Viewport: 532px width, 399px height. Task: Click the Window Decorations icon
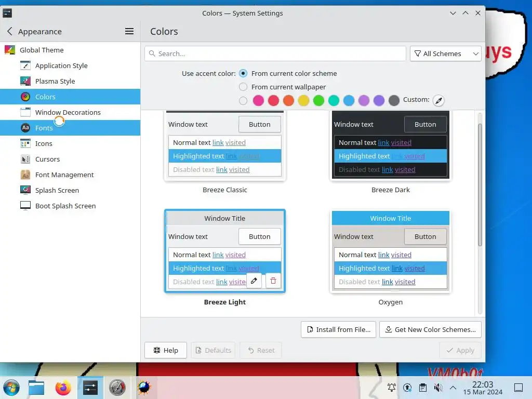(x=25, y=112)
